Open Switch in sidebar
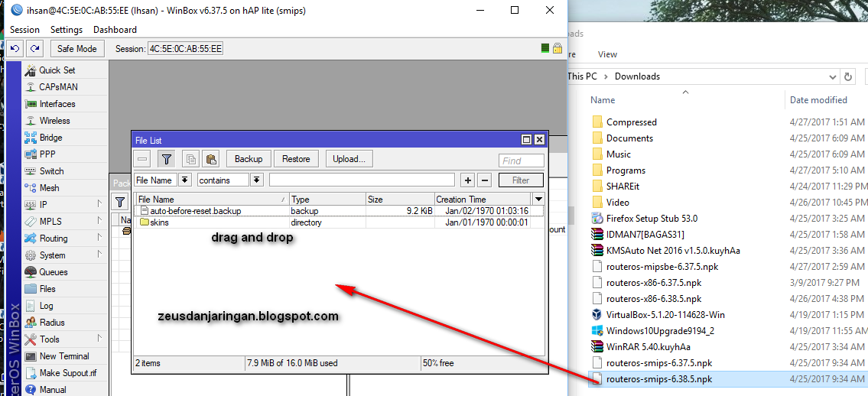Image resolution: width=868 pixels, height=396 pixels. click(51, 171)
